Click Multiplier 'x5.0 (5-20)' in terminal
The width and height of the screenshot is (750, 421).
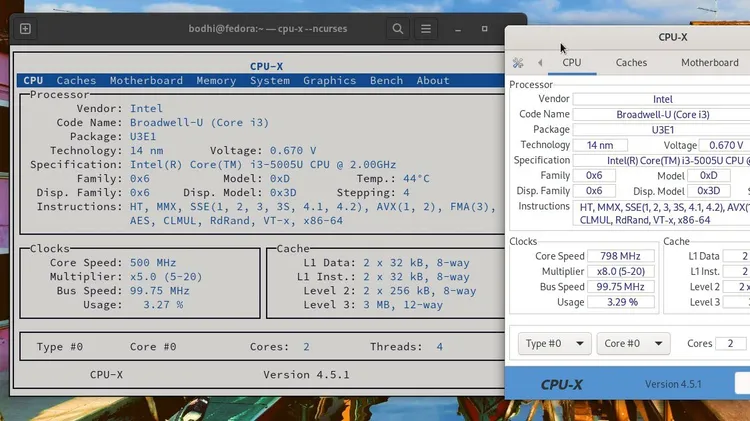[x=166, y=277]
